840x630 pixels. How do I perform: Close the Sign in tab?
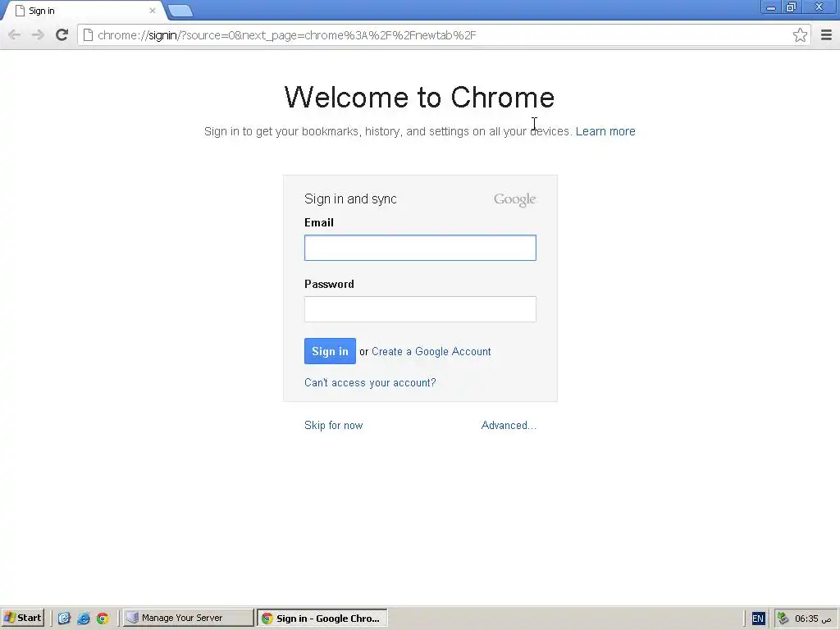152,11
